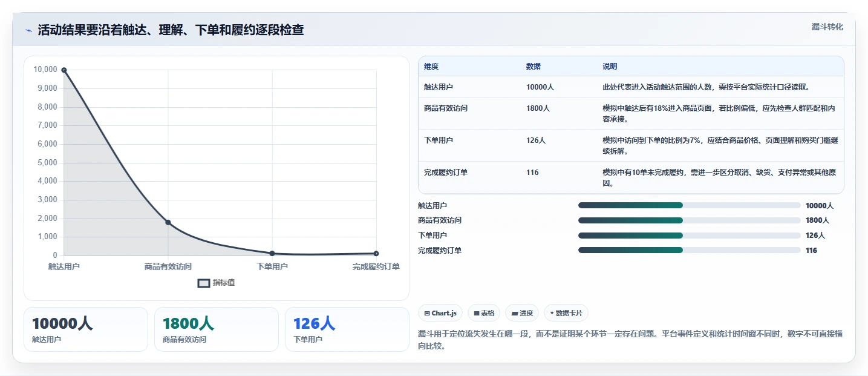
Task: Click the funnel footnote paragraph
Action: click(630, 340)
